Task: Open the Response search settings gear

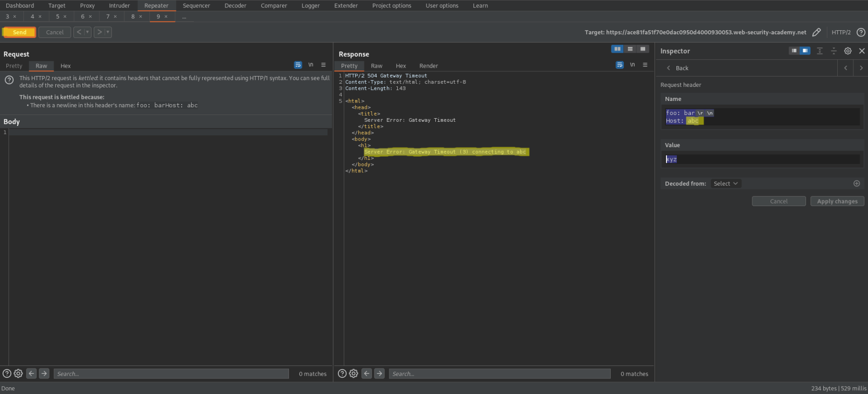Action: [x=354, y=374]
